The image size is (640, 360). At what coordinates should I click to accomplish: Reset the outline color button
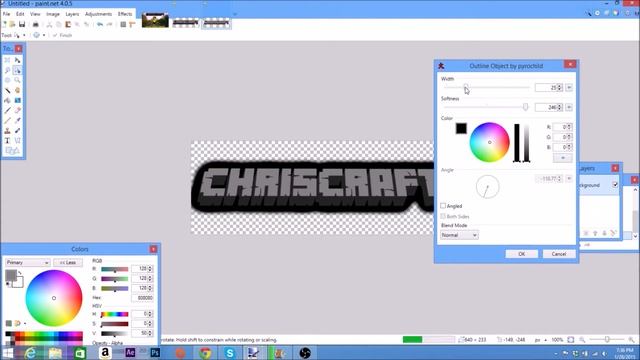562,158
